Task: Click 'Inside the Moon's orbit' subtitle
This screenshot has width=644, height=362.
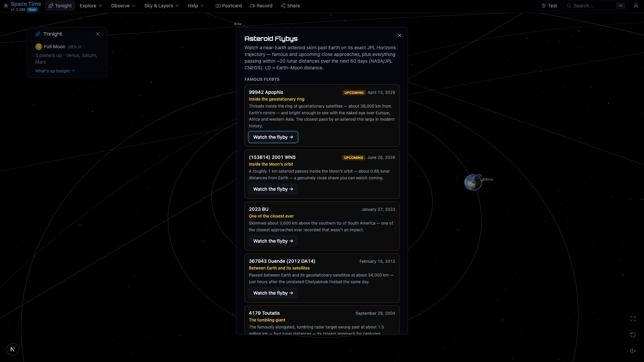Action: [271, 164]
